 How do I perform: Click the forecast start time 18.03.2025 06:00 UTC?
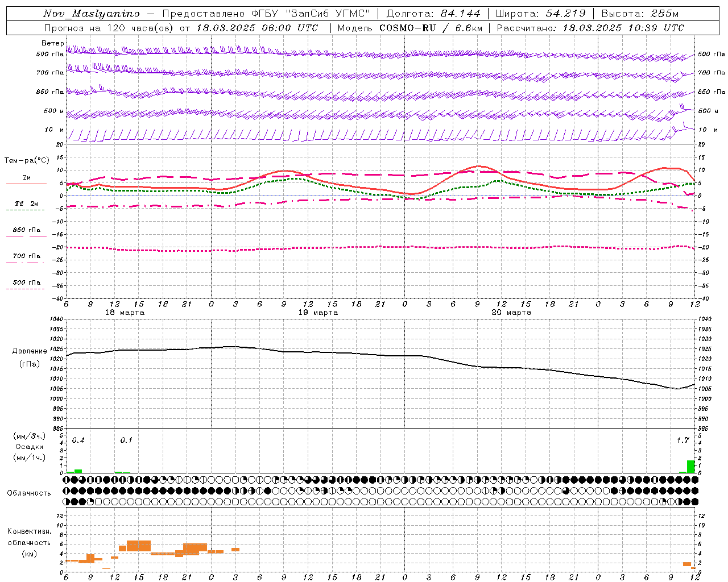(258, 28)
